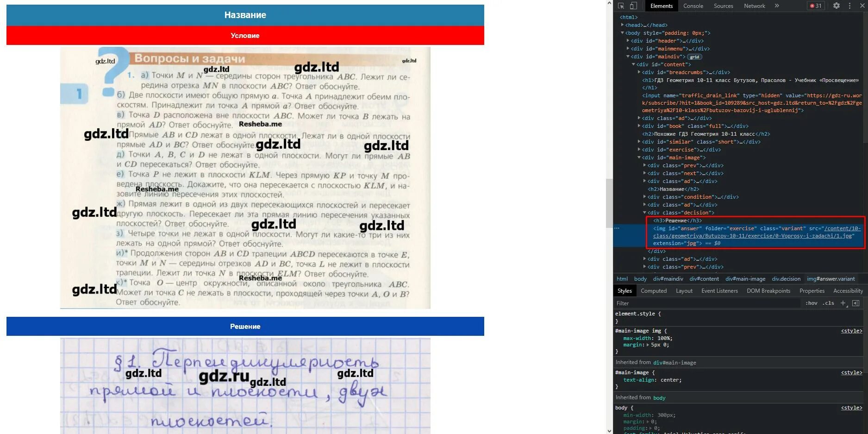Image resolution: width=868 pixels, height=434 pixels.
Task: Open the Layout sub-tab
Action: (x=684, y=291)
